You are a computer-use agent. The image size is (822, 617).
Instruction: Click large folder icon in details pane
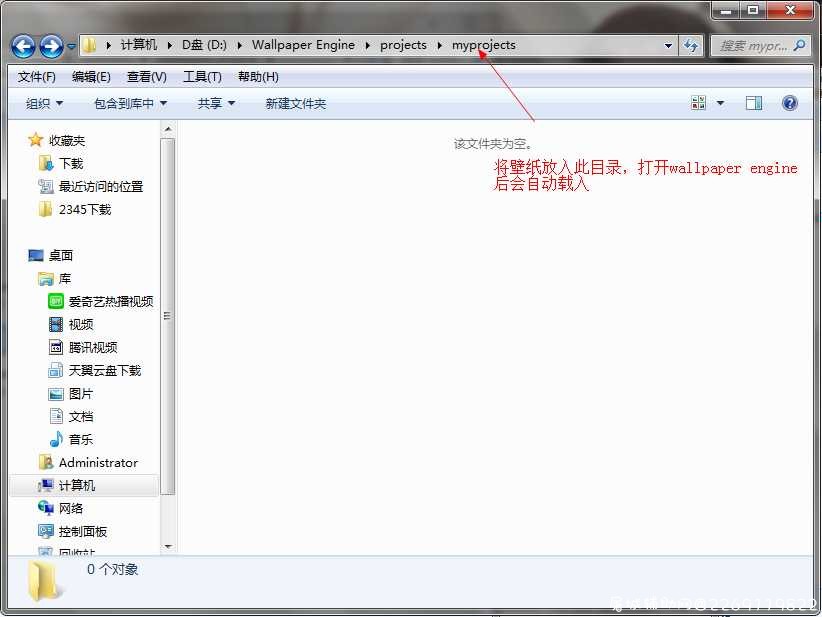[x=44, y=580]
